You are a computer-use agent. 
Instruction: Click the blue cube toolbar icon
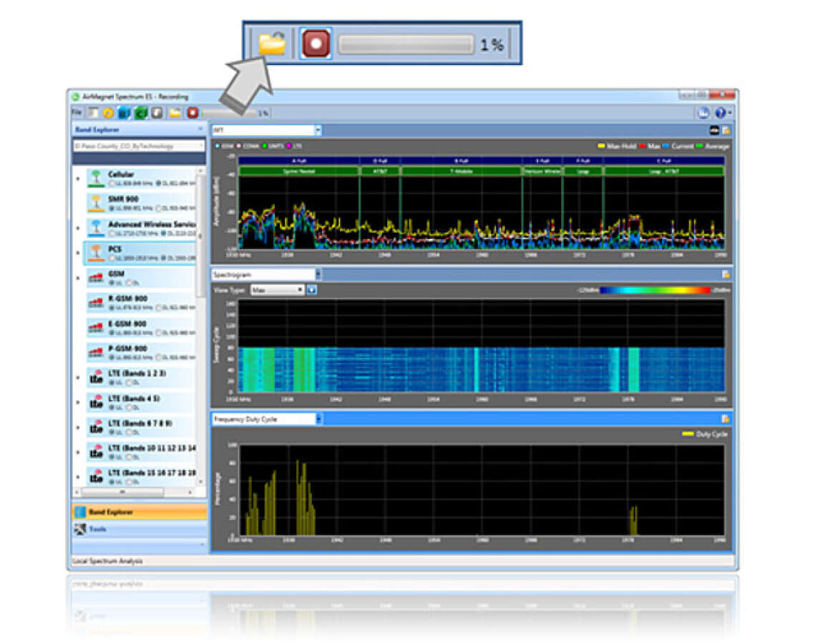(124, 112)
